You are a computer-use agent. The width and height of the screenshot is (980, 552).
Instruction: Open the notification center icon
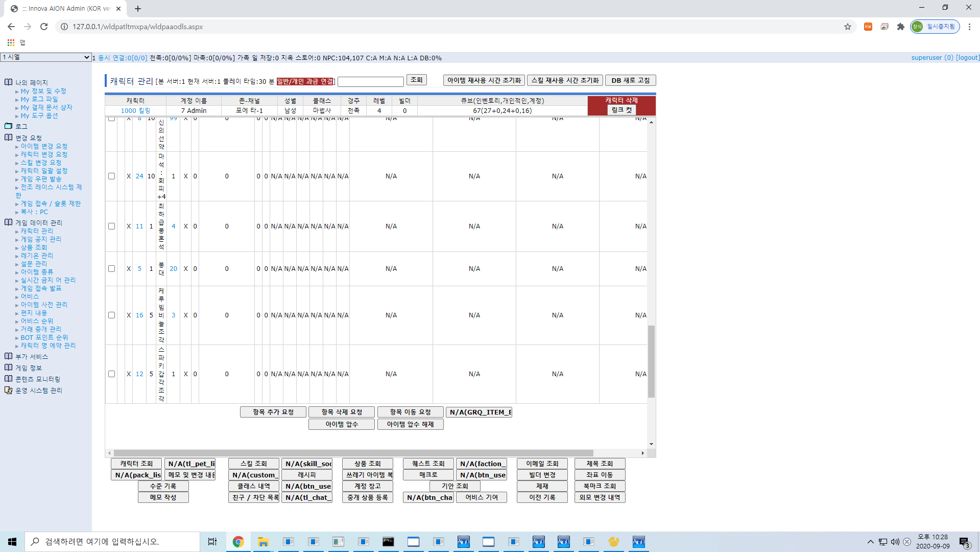point(964,542)
